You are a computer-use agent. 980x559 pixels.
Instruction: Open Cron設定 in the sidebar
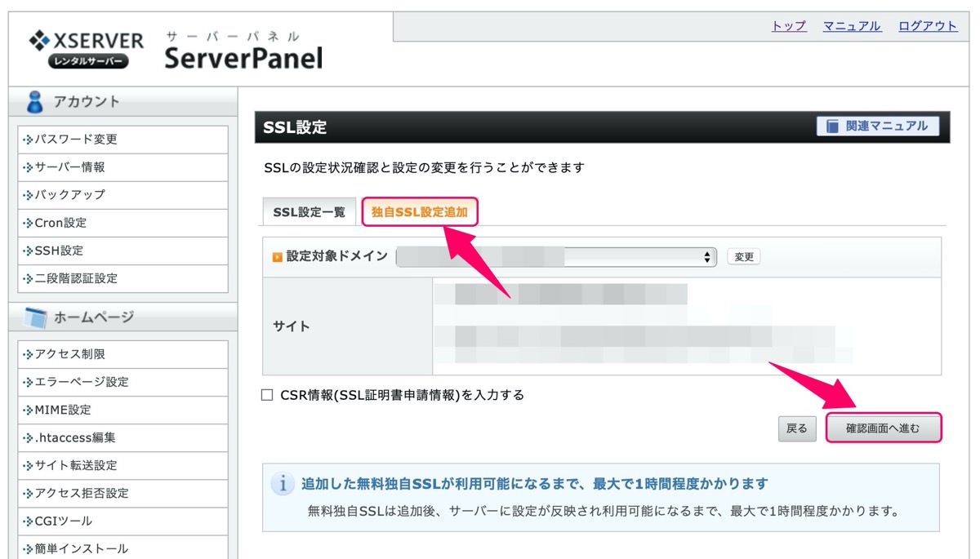pos(122,223)
